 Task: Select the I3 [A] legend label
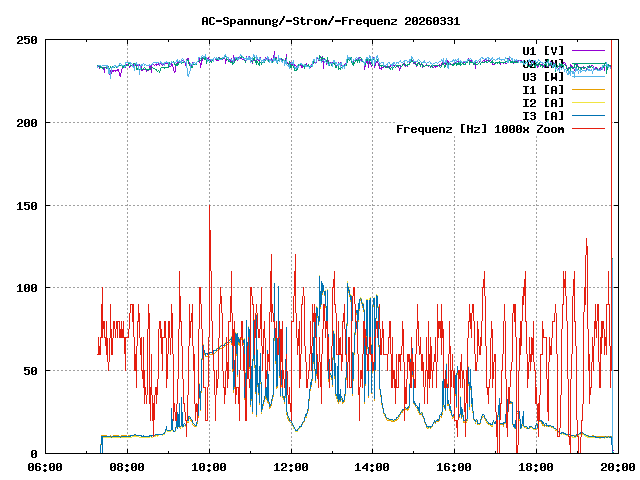coord(543,115)
